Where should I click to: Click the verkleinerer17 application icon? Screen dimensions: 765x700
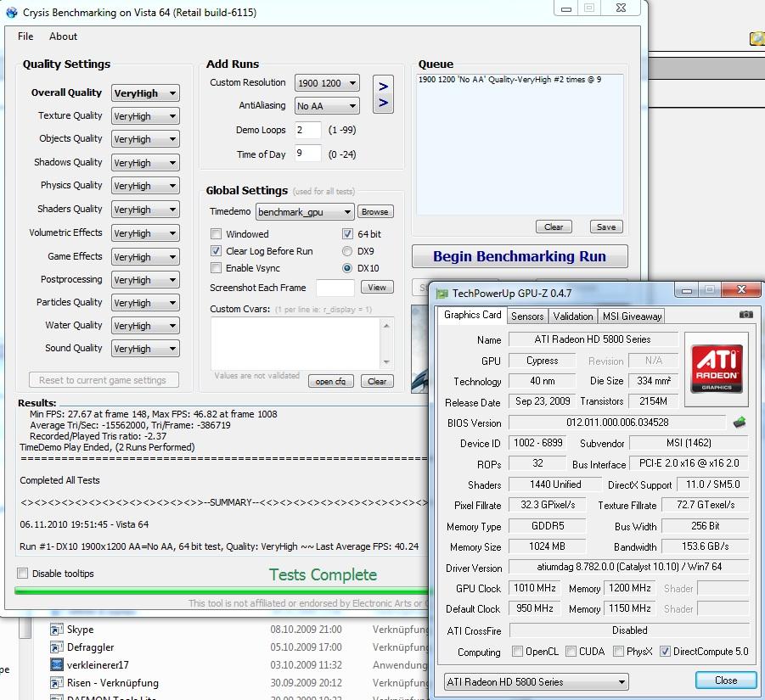(x=57, y=665)
